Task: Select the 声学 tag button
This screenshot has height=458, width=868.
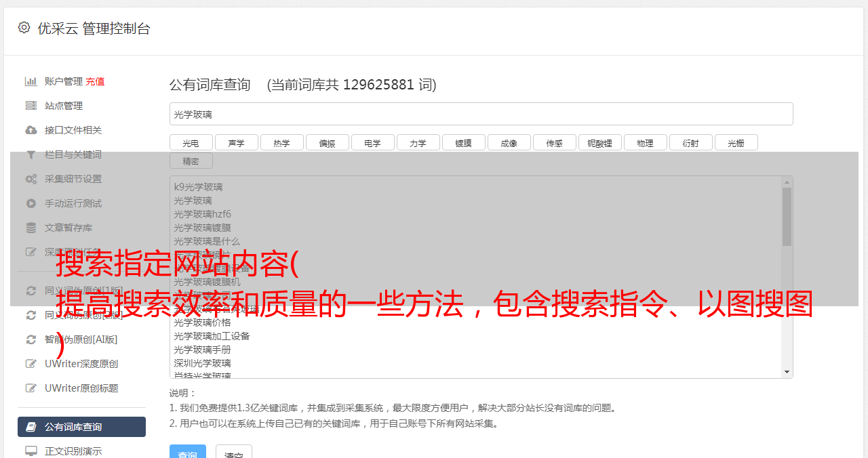Action: 236,142
